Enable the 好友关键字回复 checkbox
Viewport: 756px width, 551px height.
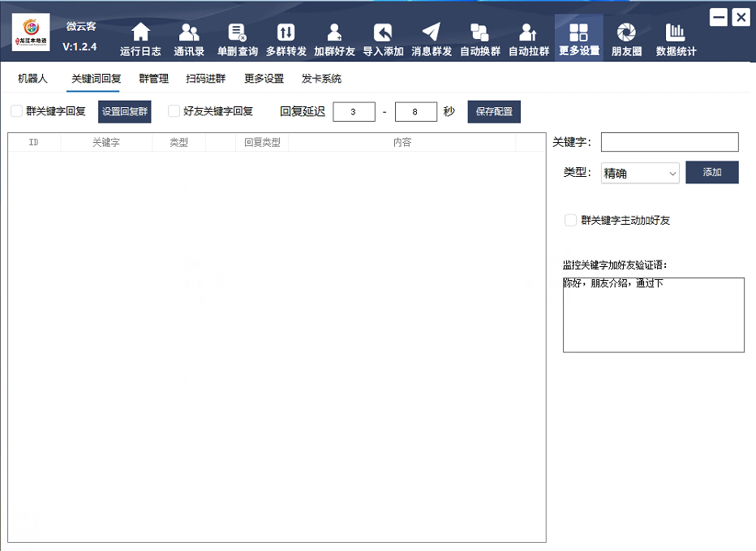tap(173, 111)
